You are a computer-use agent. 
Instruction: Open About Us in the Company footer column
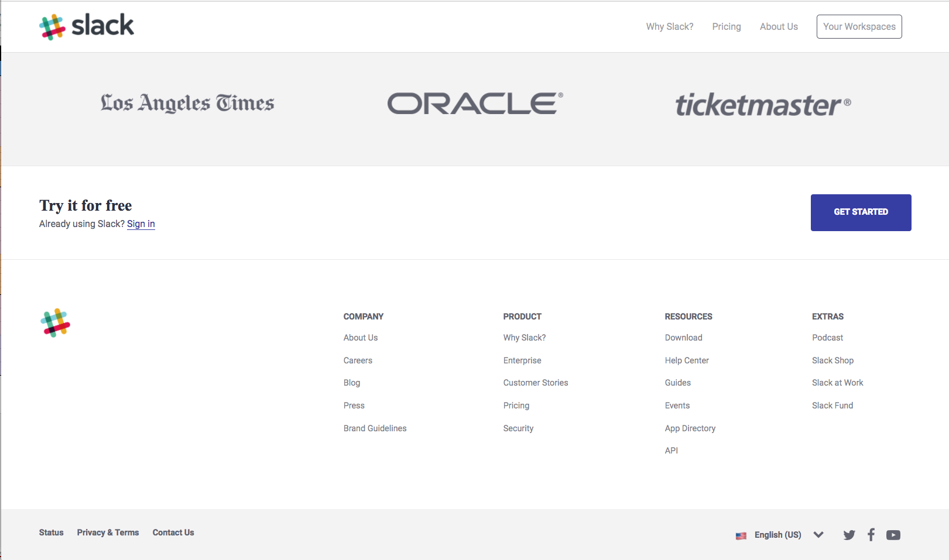tap(361, 338)
